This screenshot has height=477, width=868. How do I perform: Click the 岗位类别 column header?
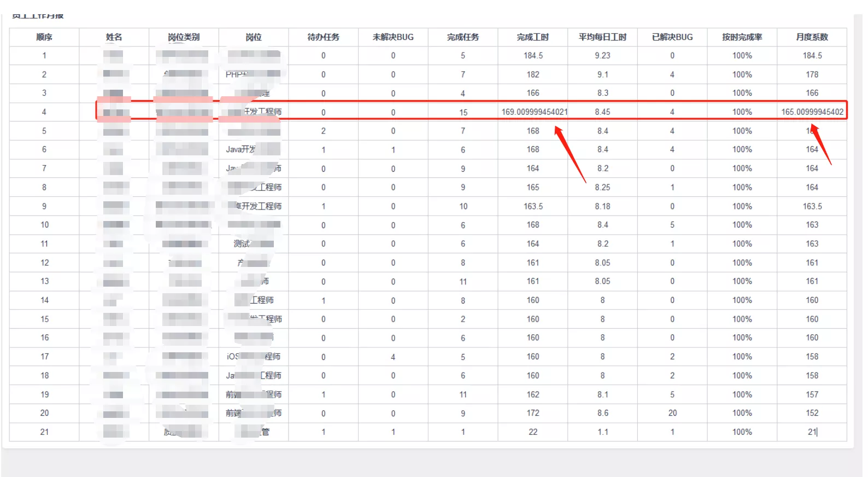(184, 37)
